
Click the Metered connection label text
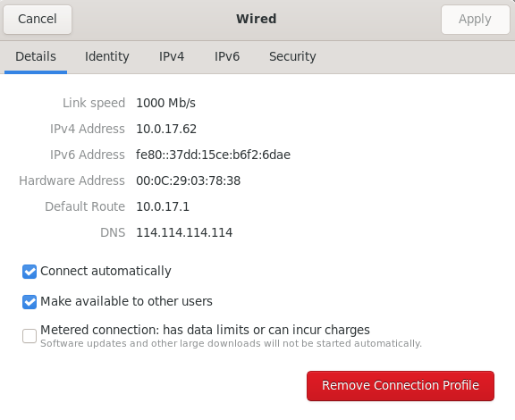tap(205, 330)
